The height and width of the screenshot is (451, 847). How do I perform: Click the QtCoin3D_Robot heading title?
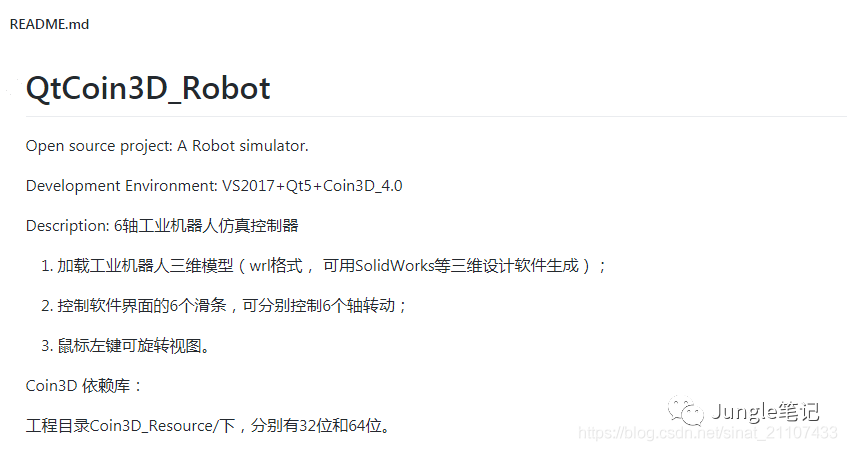148,88
